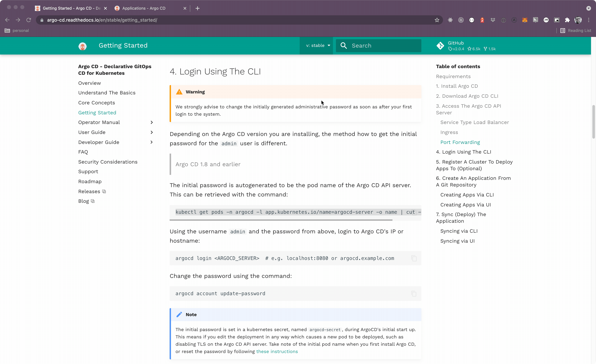Jump to Creating Apps Via UI
This screenshot has height=364, width=596.
coord(465,205)
